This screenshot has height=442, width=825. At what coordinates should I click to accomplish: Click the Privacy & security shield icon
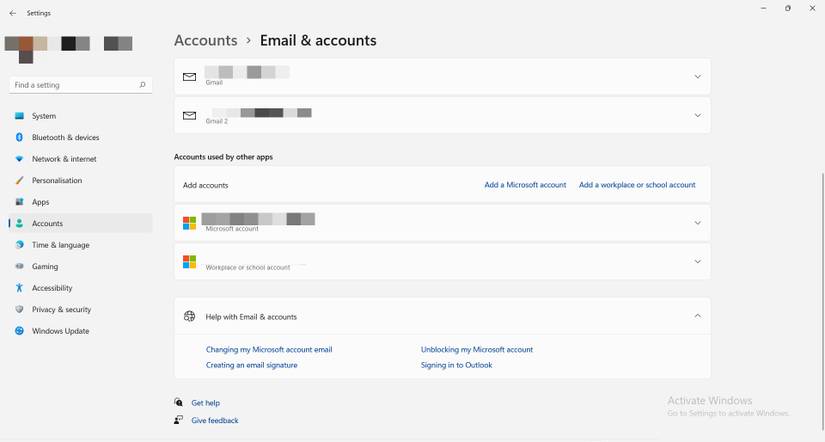click(x=19, y=309)
